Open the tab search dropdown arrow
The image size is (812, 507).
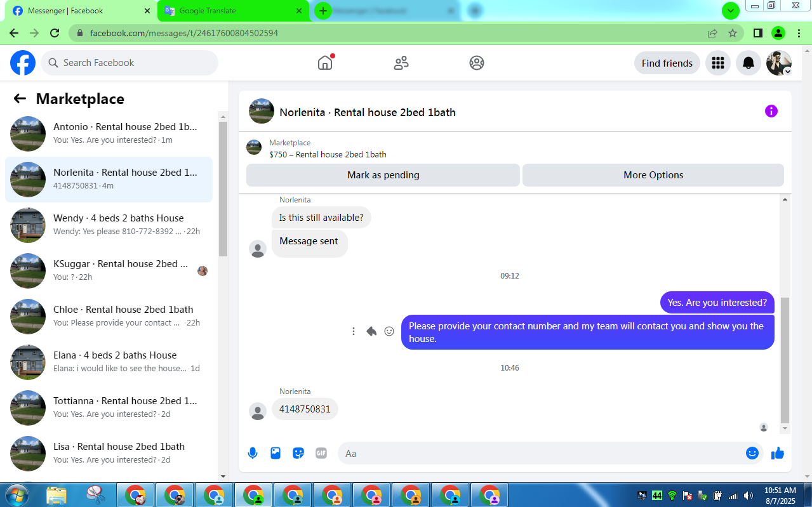(x=731, y=11)
